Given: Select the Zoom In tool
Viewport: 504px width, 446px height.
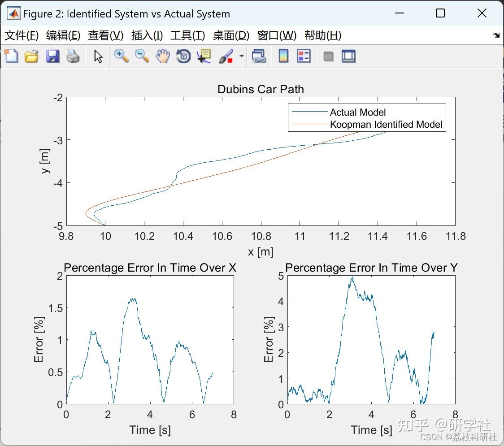Looking at the screenshot, I should coord(121,56).
